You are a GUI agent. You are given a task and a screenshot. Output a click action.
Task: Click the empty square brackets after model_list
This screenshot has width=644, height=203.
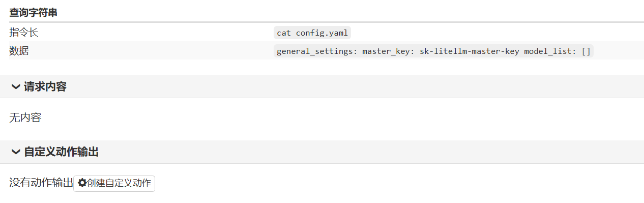click(x=586, y=51)
